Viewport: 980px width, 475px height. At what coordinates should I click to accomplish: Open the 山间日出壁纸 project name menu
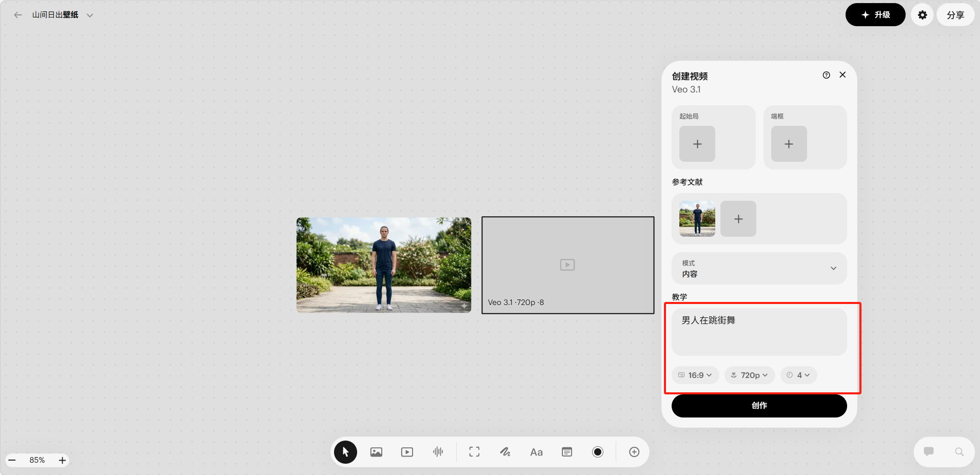tap(62, 15)
